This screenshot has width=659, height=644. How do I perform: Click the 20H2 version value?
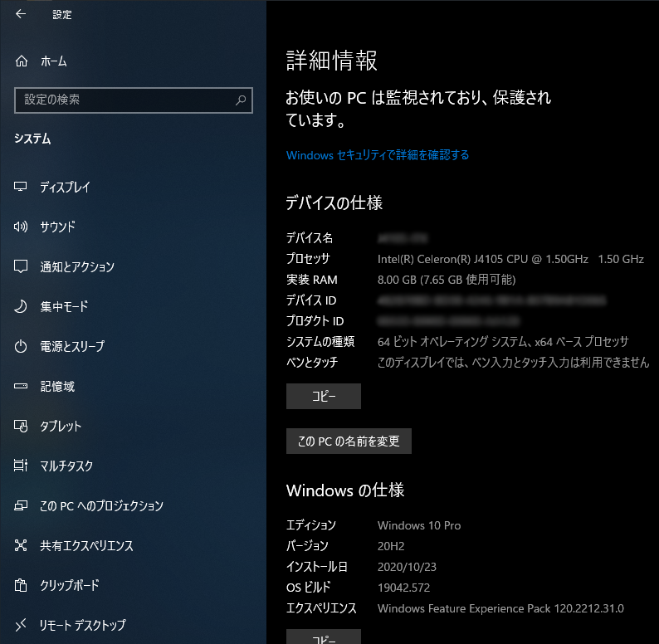click(x=391, y=546)
